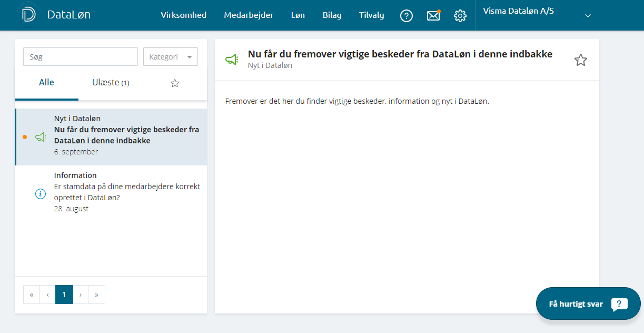Focus the Søg search field
The width and height of the screenshot is (644, 333).
point(81,57)
